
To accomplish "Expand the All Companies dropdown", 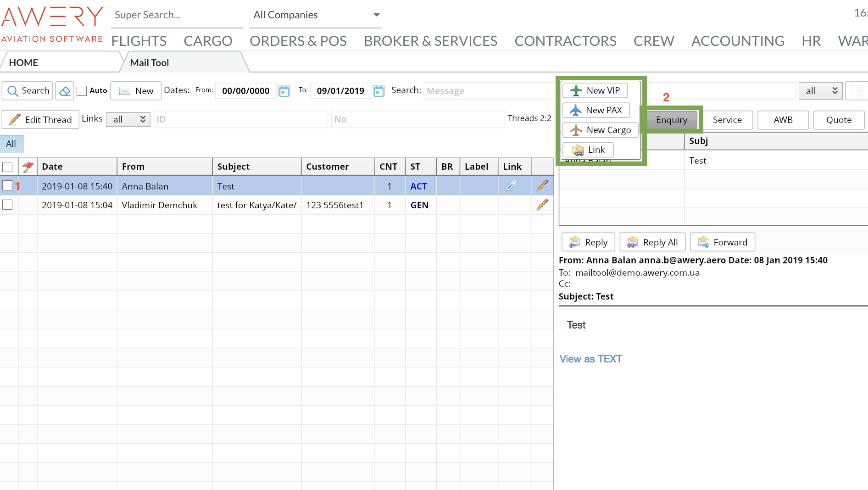I will (317, 15).
